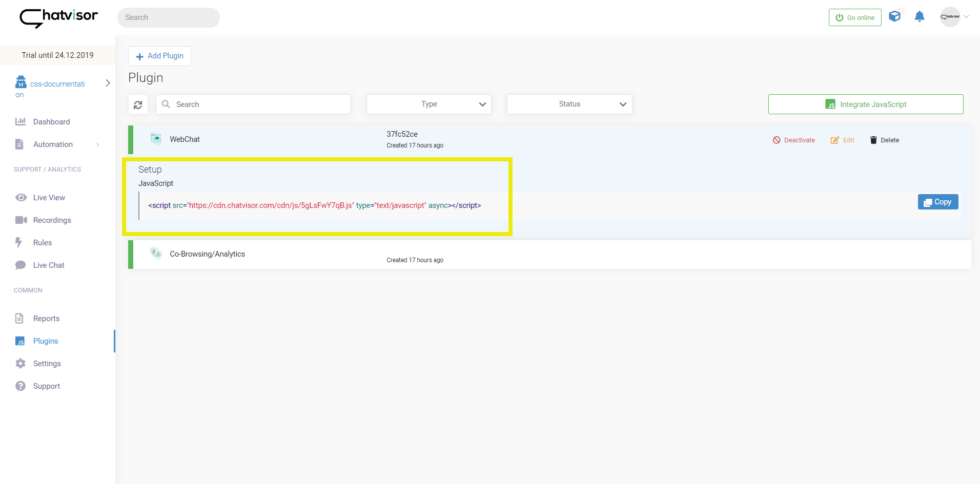This screenshot has height=484, width=980.
Task: Click the Live Chat bubble icon
Action: [21, 265]
